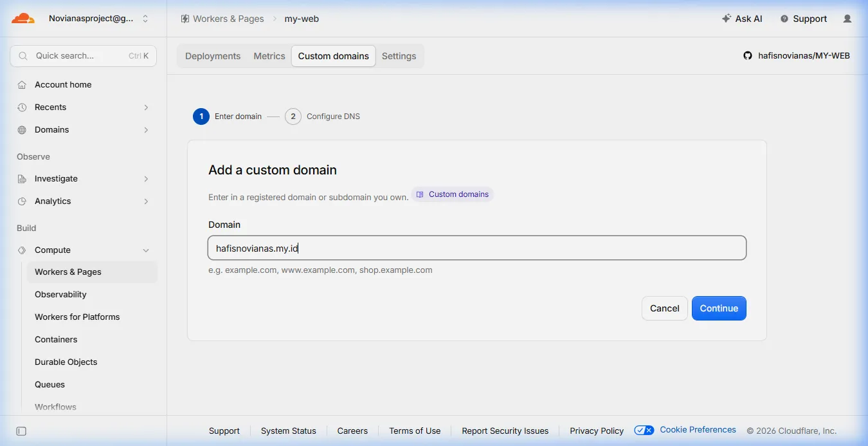This screenshot has width=868, height=446.
Task: Open Ask AI assistant
Action: pos(742,19)
